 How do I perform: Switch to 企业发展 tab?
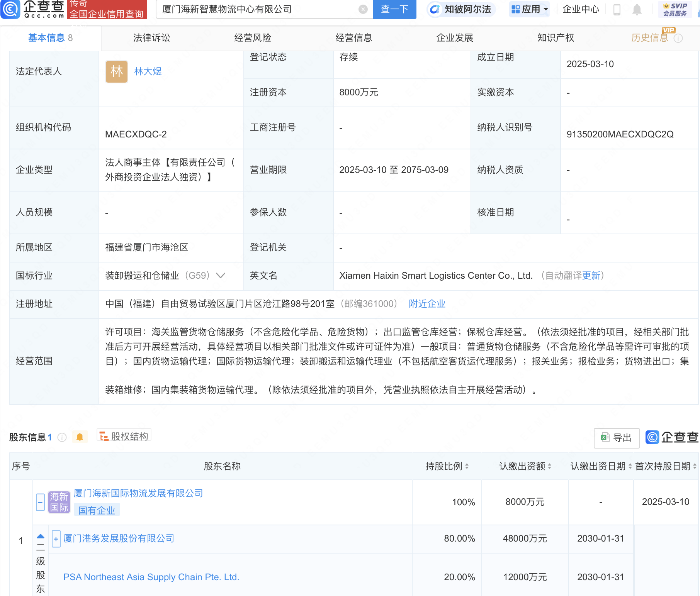pyautogui.click(x=455, y=38)
